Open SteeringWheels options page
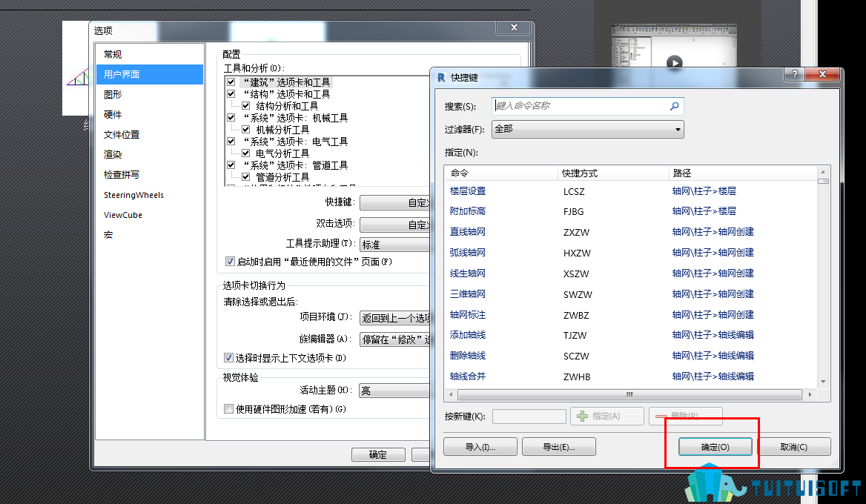This screenshot has width=866, height=504. click(150, 195)
